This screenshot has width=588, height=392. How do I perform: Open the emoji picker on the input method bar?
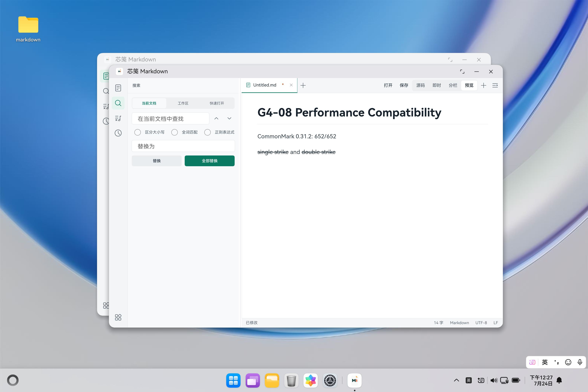568,362
